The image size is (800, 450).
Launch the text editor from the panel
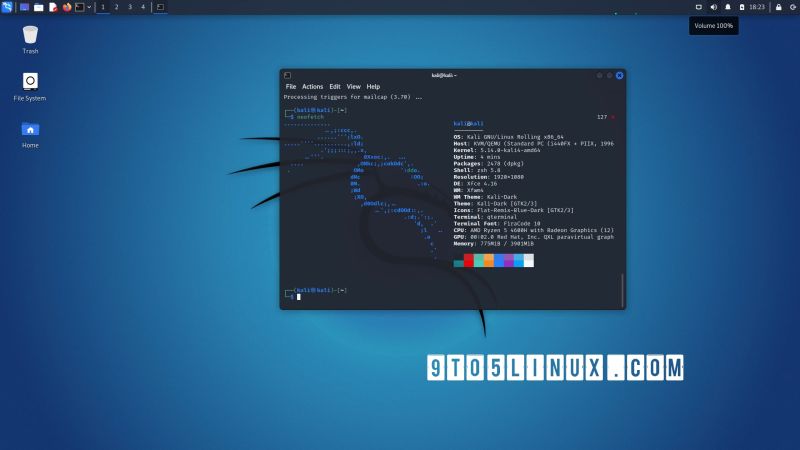pyautogui.click(x=53, y=7)
